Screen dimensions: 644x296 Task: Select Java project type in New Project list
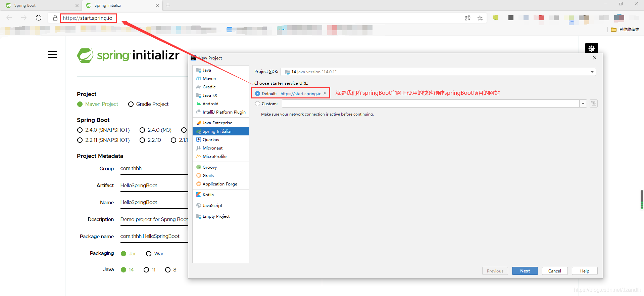(221, 70)
